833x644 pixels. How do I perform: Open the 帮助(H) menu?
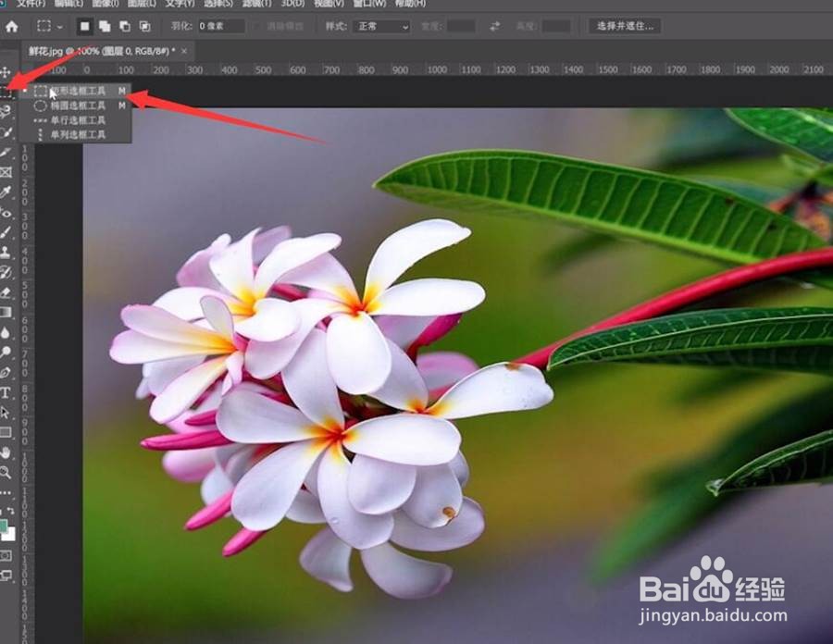click(x=410, y=3)
